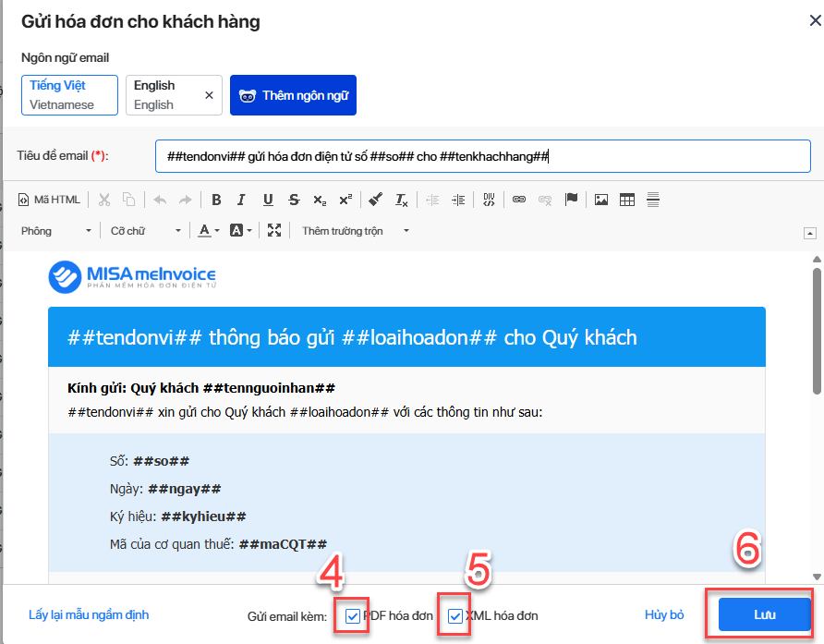
Task: Insert a table into the email body
Action: point(627,200)
